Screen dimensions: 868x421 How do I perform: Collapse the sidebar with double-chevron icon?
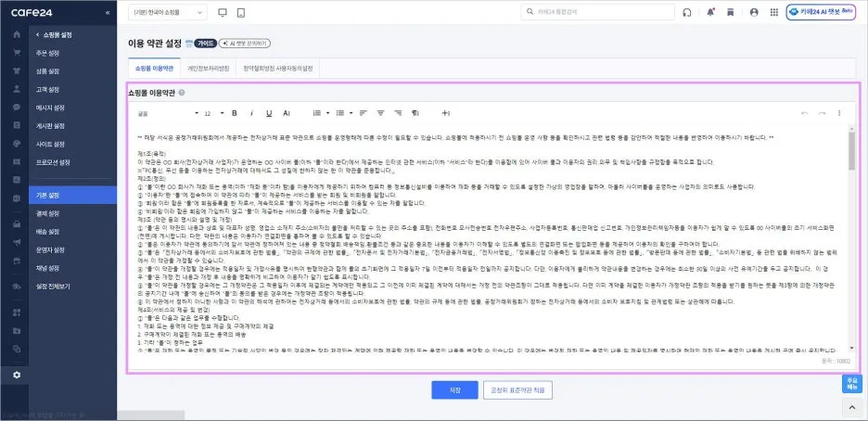point(108,12)
